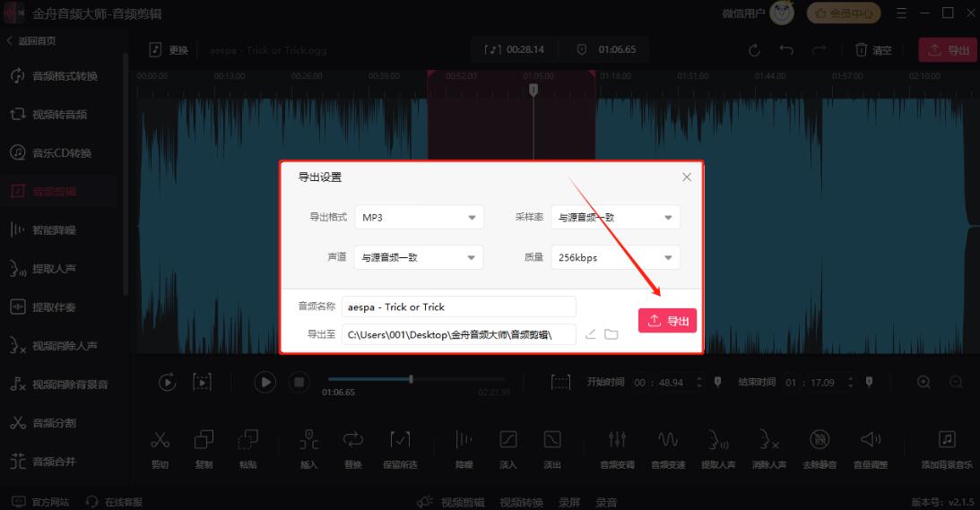Viewport: 980px width, 510px height.
Task: Click the select-range bracket icon
Action: (560, 382)
